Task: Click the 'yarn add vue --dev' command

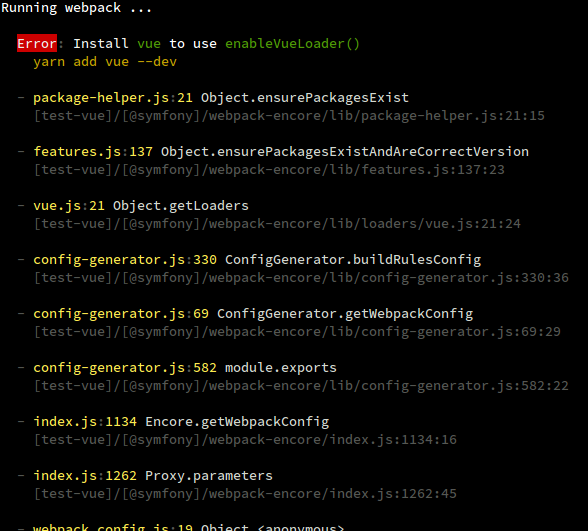Action: tap(105, 62)
